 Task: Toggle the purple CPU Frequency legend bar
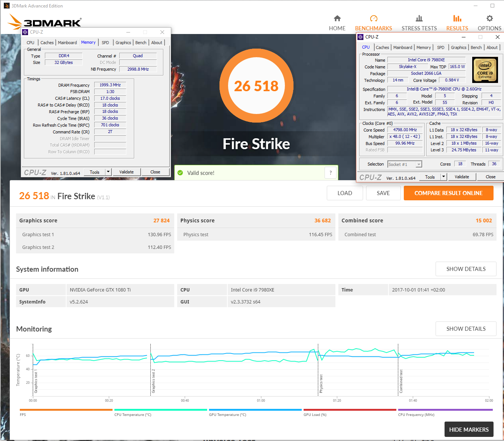(445, 410)
